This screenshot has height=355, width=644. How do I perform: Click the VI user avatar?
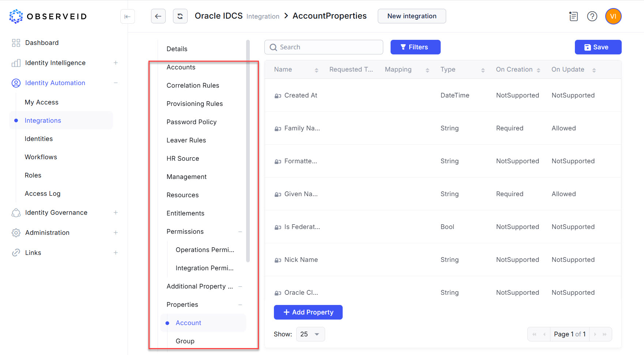[x=613, y=16]
